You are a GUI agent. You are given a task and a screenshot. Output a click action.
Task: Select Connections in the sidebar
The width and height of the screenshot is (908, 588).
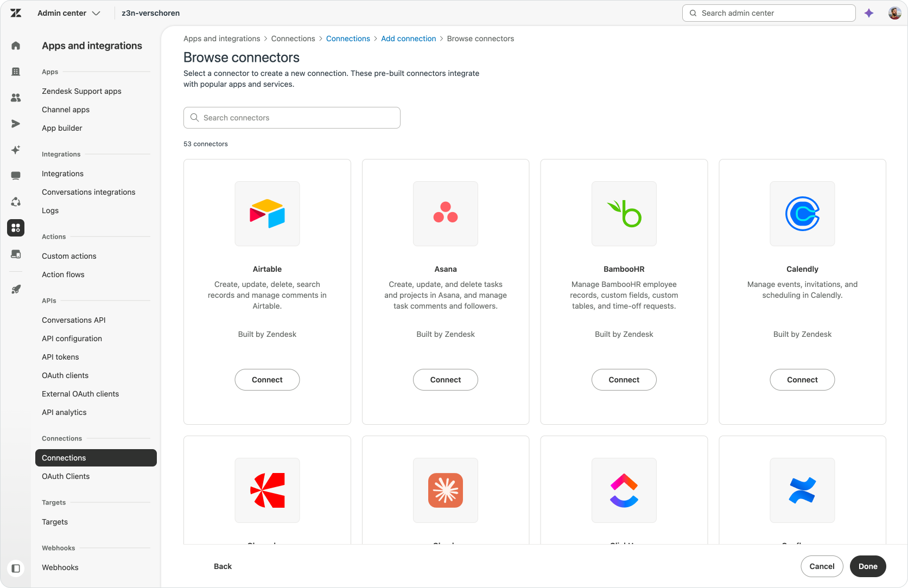[96, 458]
